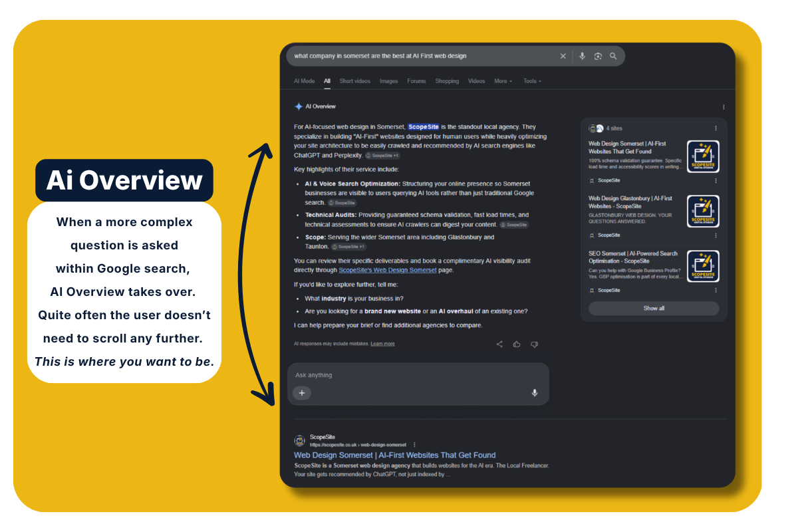Viewport: 798px width, 532px height.
Task: Open the Videos tab
Action: 476,81
